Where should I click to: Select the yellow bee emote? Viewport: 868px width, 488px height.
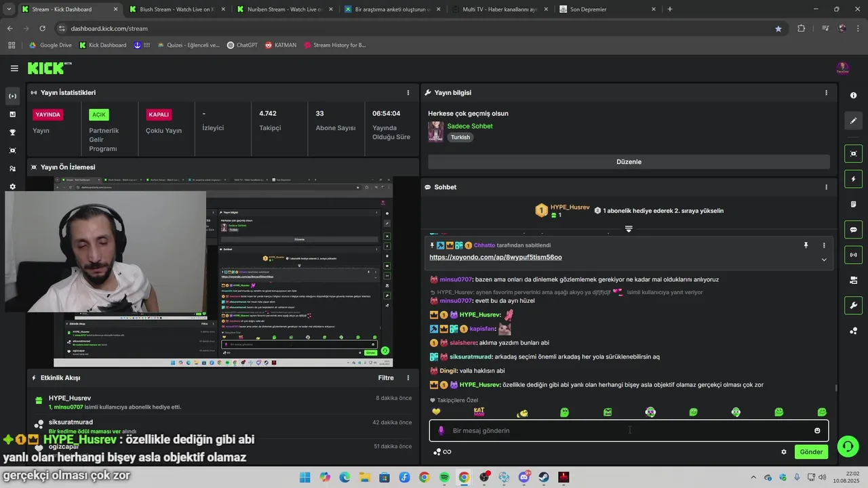coord(521,412)
